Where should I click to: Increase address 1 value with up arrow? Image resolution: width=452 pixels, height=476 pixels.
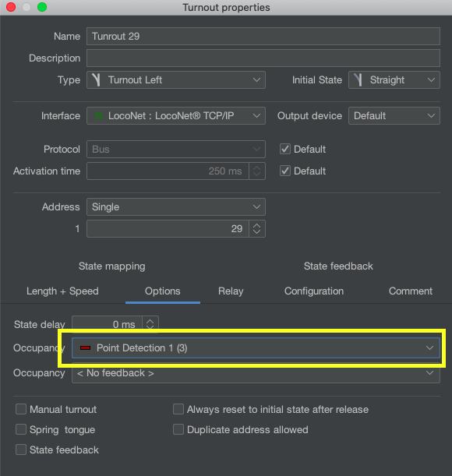[x=256, y=226]
